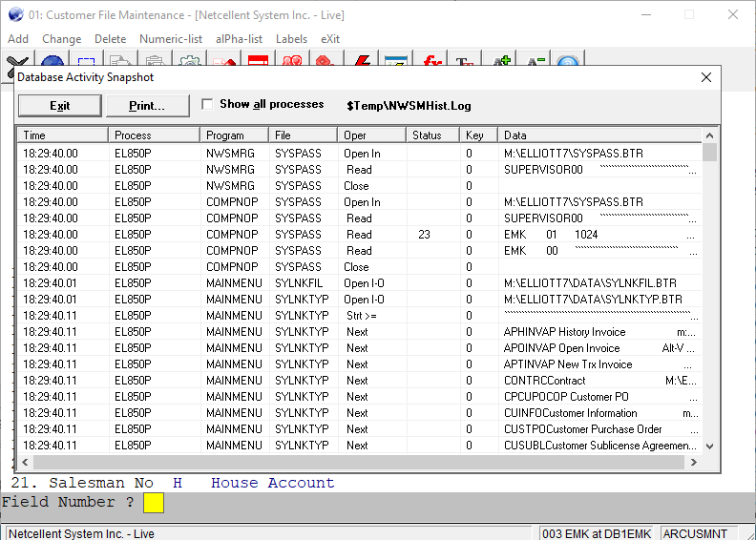Open the eXit menu
This screenshot has height=540, width=756.
point(330,39)
